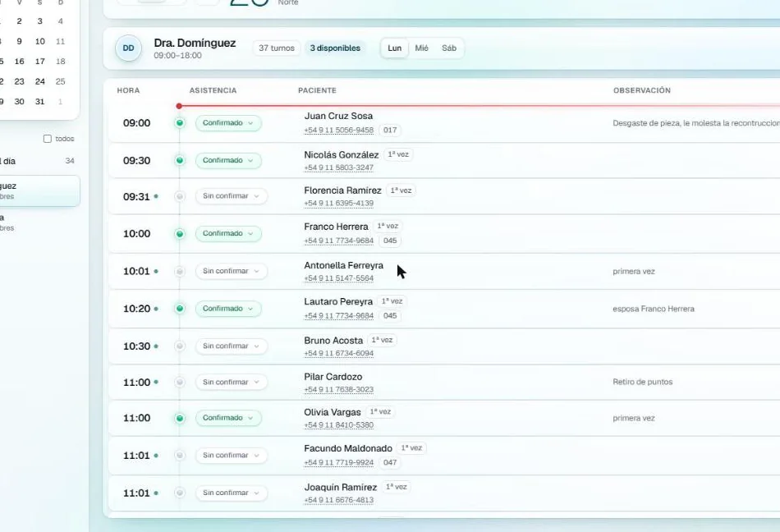Open Antonella Ferreyra's phone number link
The image size is (780, 532).
pos(339,278)
